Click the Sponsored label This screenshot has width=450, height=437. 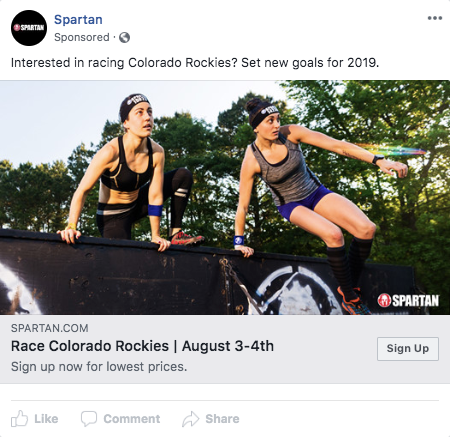82,37
